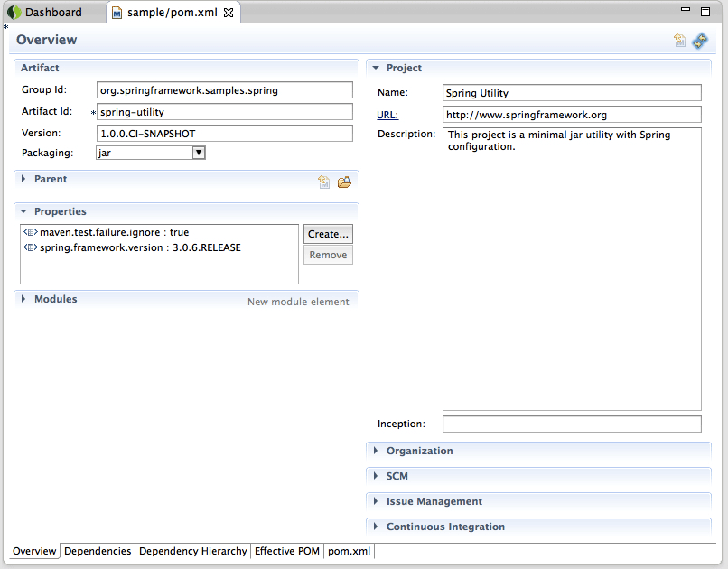Image resolution: width=728 pixels, height=569 pixels.
Task: Click the Overview header effective POM icon
Action: click(x=680, y=41)
